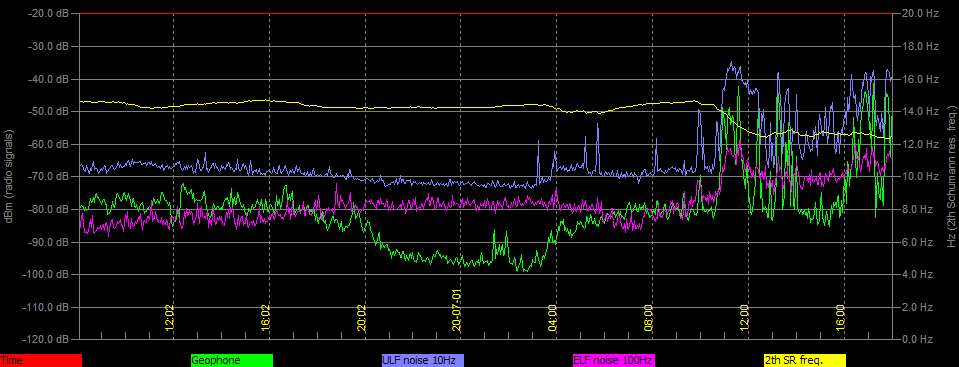
Task: Click the Hz (2th Schumann res. freq.) axis title
Action: pyautogui.click(x=952, y=176)
